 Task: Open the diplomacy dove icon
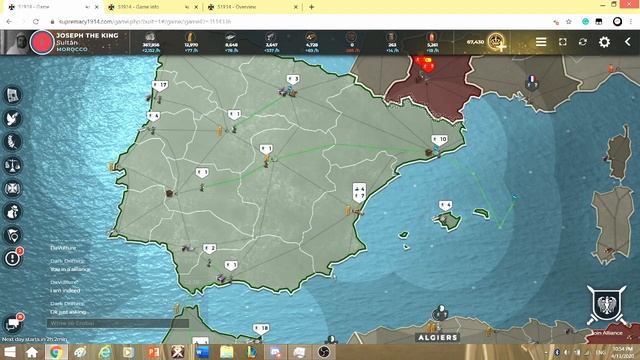[x=13, y=118]
